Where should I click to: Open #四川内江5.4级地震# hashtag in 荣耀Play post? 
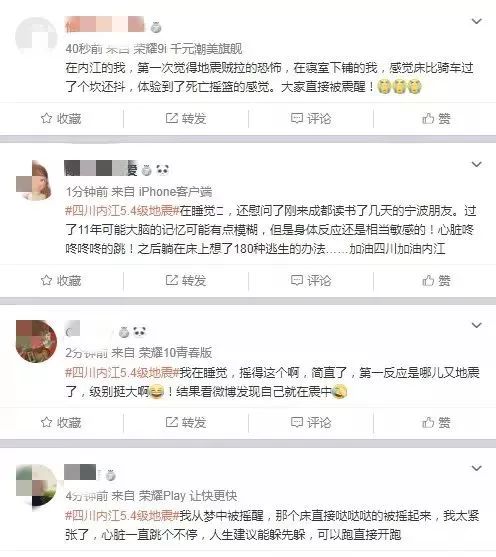click(x=122, y=515)
